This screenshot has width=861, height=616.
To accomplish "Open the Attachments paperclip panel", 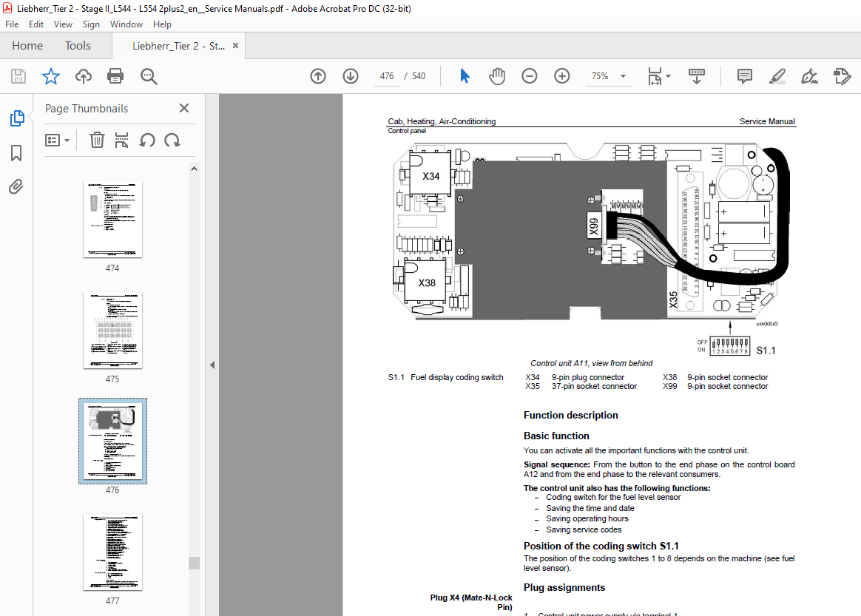I will point(16,187).
